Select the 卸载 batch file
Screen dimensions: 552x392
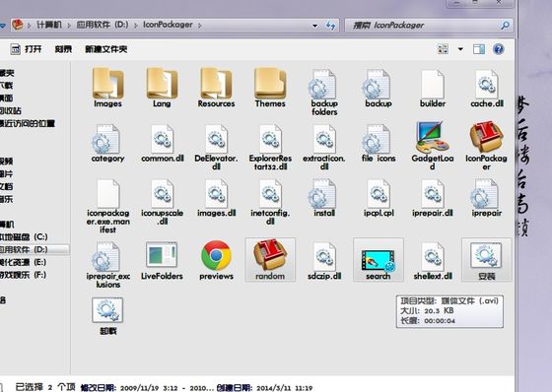coord(108,315)
